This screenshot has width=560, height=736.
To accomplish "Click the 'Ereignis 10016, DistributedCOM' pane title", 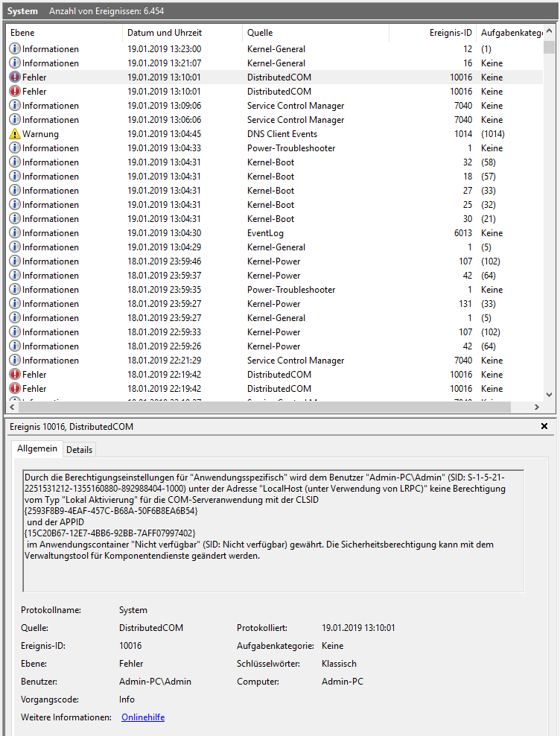I will click(71, 427).
